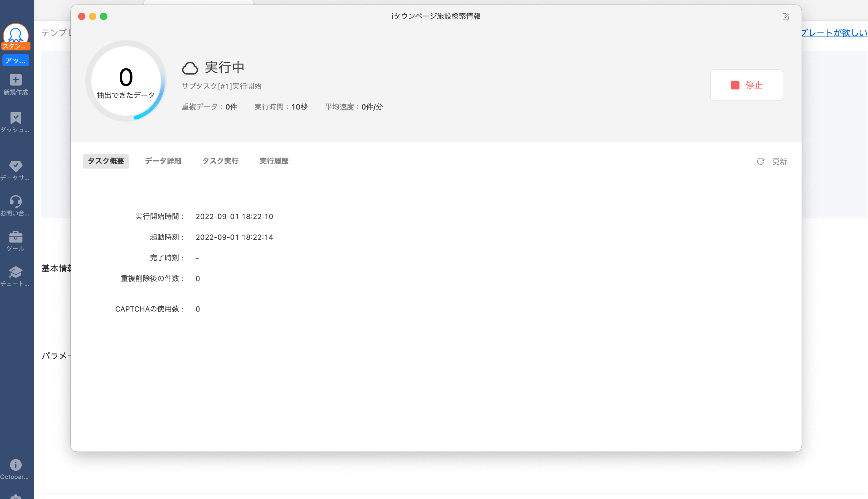Click the 抽出できたデータ label inside the ring
The width and height of the screenshot is (868, 499).
click(126, 95)
